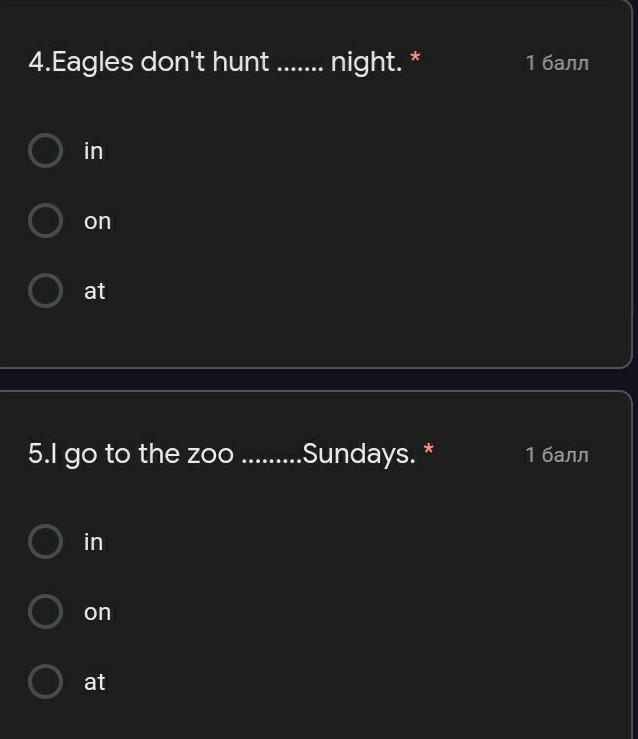Click the word 'night.' in question 4
Image resolution: width=638 pixels, height=739 pixels.
pyautogui.click(x=366, y=63)
